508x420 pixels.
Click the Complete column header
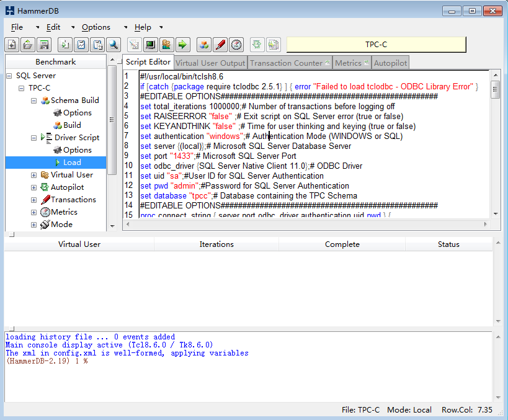tap(342, 244)
